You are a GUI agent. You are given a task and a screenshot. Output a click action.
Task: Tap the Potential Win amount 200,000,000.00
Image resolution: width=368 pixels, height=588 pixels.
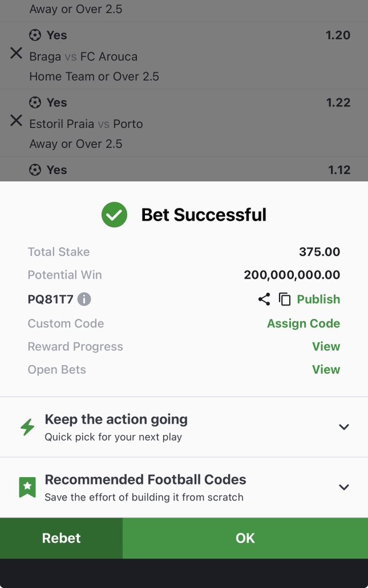(x=292, y=275)
